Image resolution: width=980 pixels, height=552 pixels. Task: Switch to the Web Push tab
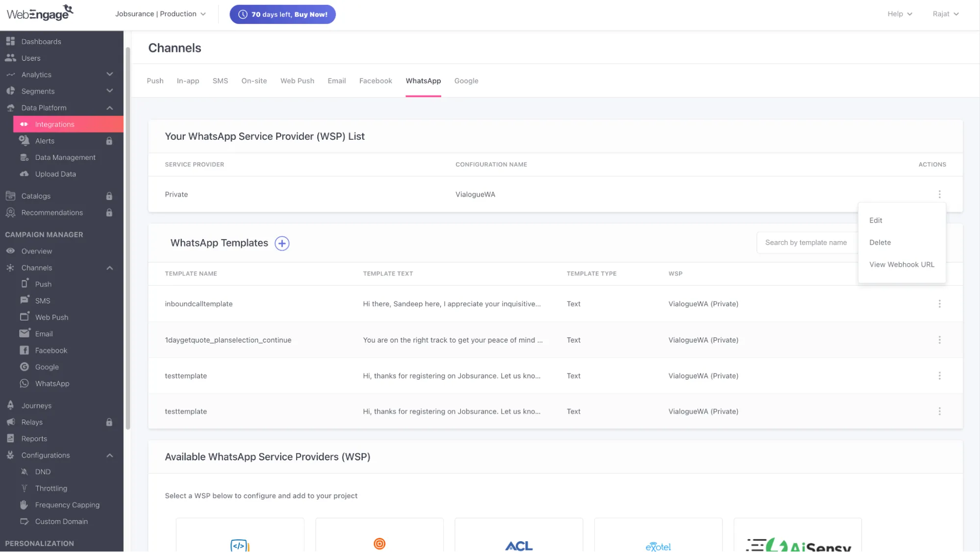tap(297, 81)
